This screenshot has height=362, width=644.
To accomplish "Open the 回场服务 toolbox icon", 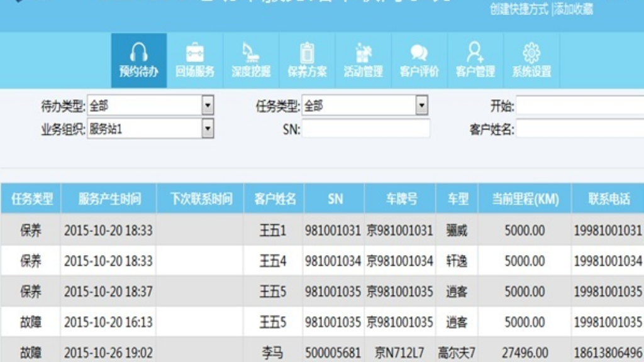I will [196, 53].
